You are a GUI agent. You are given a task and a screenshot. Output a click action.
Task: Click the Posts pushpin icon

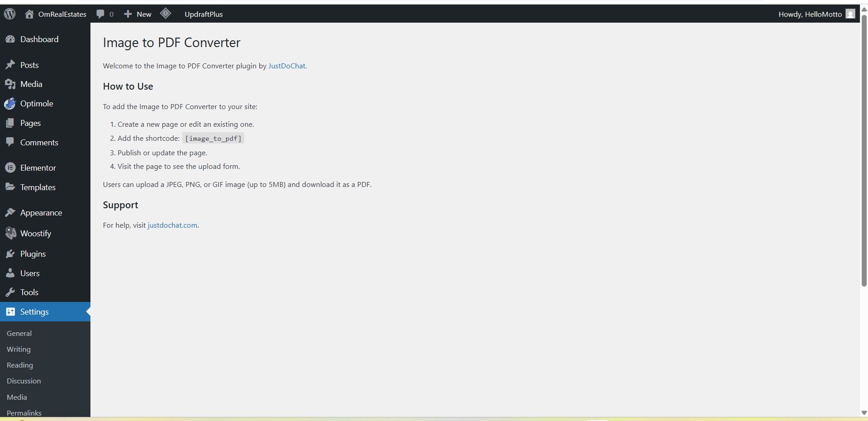10,65
